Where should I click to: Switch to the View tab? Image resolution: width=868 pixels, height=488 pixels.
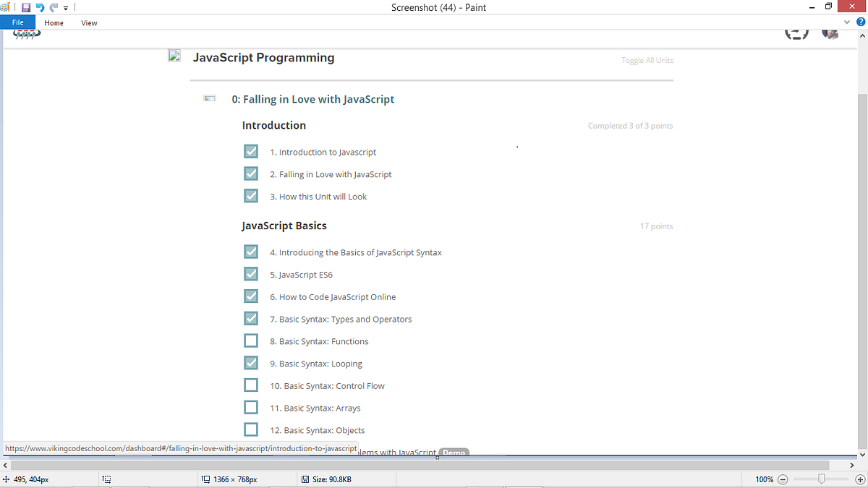[x=88, y=22]
